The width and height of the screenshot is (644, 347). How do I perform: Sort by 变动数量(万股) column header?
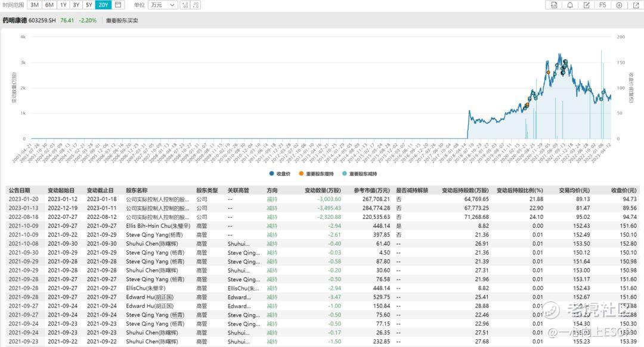[x=323, y=191]
